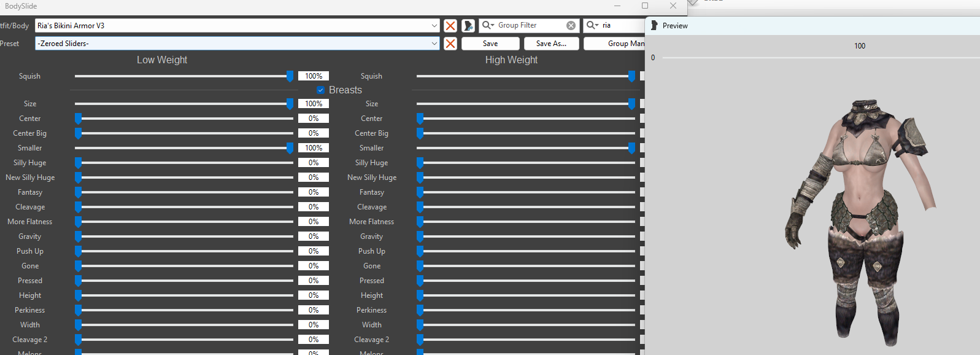Viewport: 980px width, 355px height.
Task: Click the Low Weight Center Big slider
Action: (184, 133)
